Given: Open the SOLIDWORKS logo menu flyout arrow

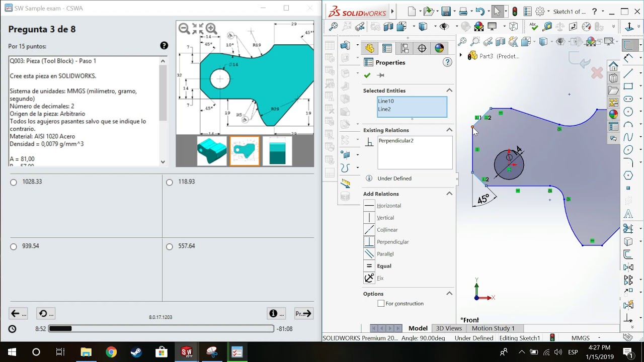Looking at the screenshot, I should 392,12.
